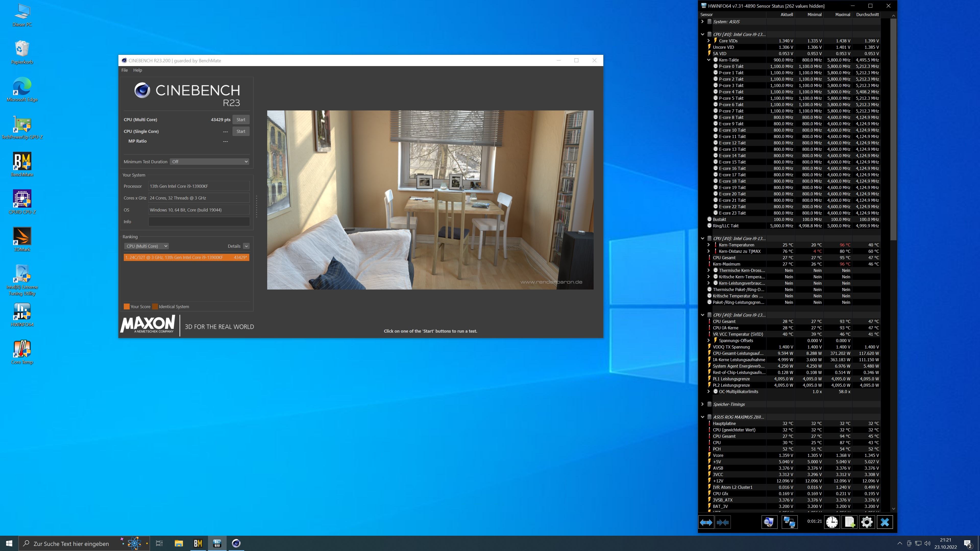Select the Ring/LLC Takt sensor row
Image resolution: width=980 pixels, height=551 pixels.
[x=790, y=226]
